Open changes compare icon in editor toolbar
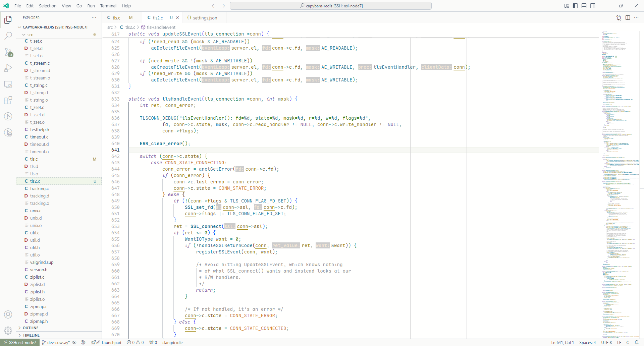The image size is (644, 346). pyautogui.click(x=619, y=18)
